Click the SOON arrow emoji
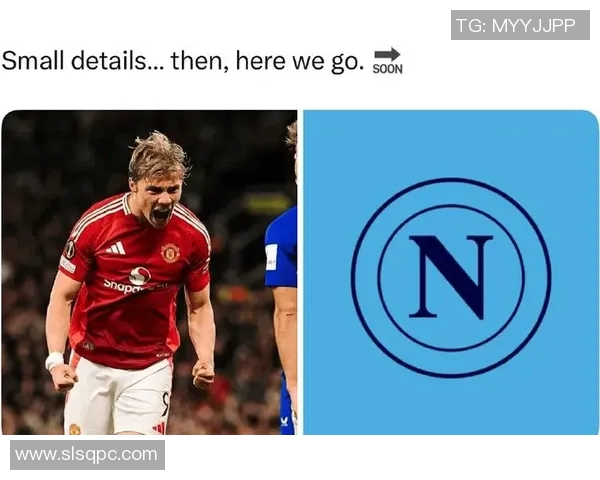 387,61
